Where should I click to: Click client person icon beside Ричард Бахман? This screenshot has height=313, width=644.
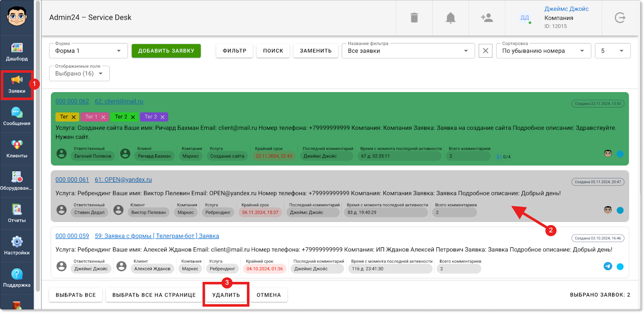tap(126, 153)
